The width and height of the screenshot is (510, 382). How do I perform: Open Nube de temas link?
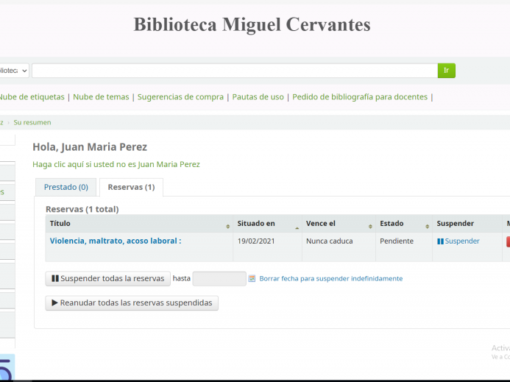coord(101,97)
